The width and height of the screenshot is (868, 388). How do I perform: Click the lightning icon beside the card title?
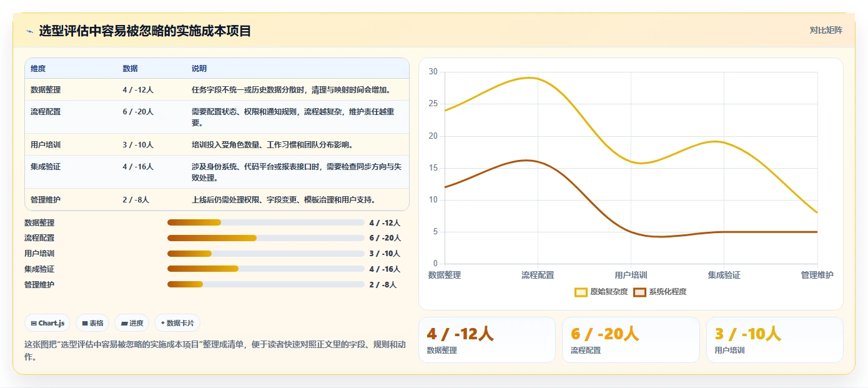tap(29, 31)
